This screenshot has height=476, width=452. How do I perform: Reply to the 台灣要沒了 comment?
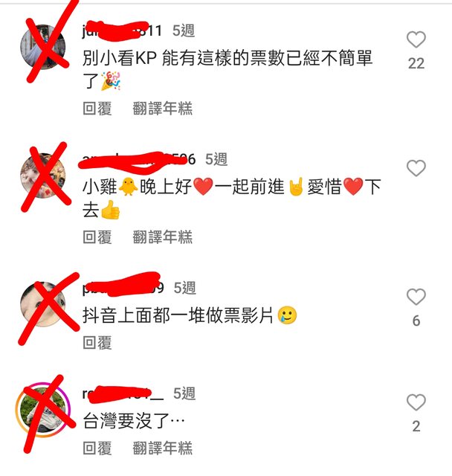(x=97, y=448)
